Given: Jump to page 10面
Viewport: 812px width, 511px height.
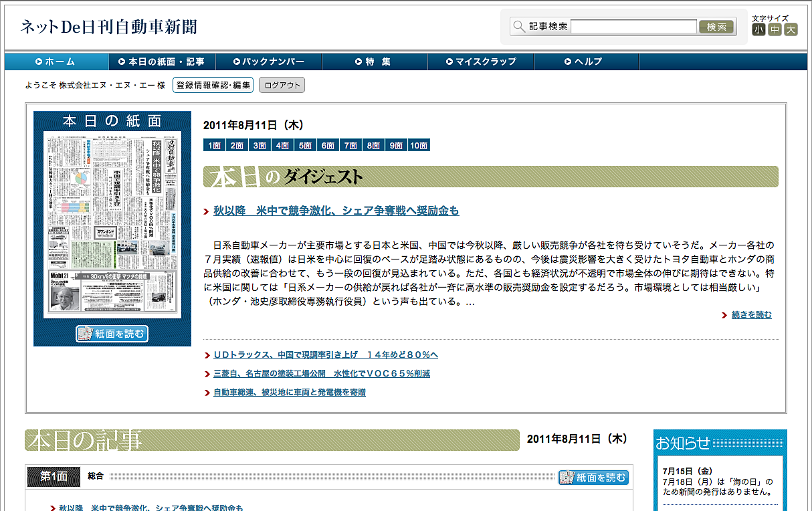Looking at the screenshot, I should click(419, 145).
